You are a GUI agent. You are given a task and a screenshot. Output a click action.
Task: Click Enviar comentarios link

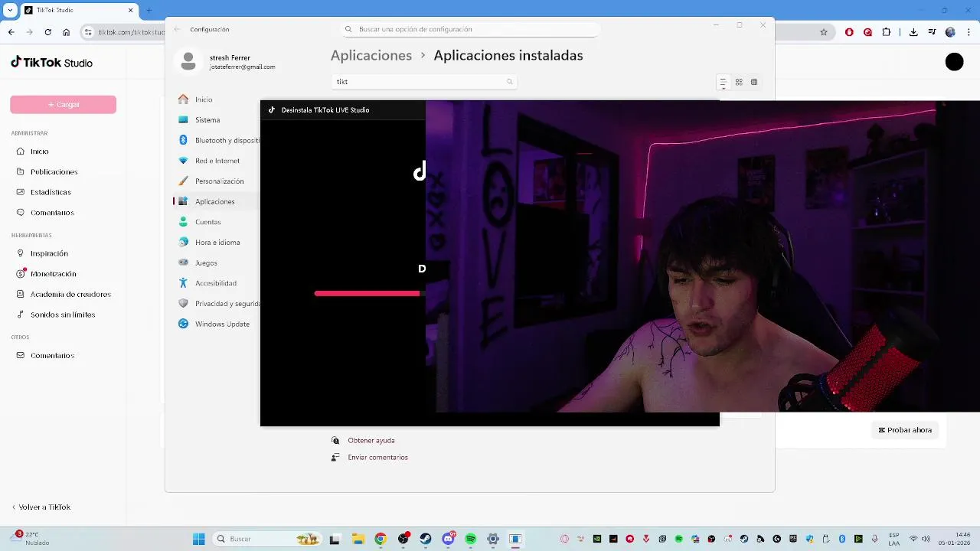point(377,458)
